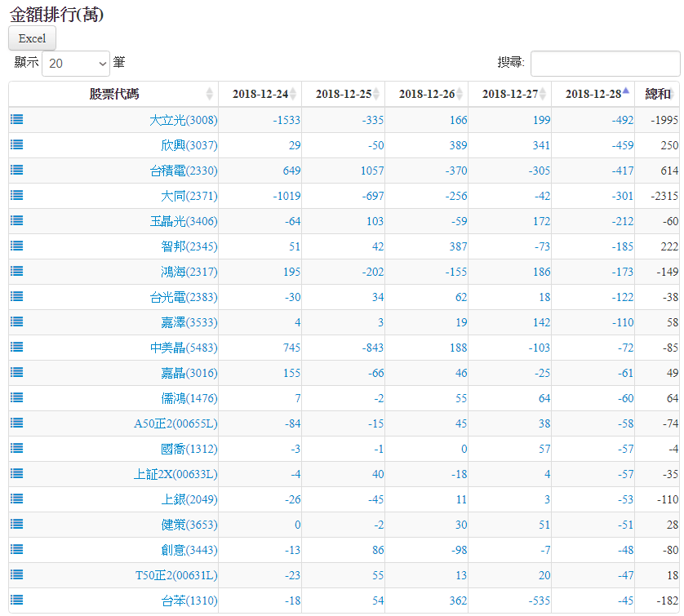Click the list icon beside 大立光(3008)
684x616 pixels.
click(16, 119)
